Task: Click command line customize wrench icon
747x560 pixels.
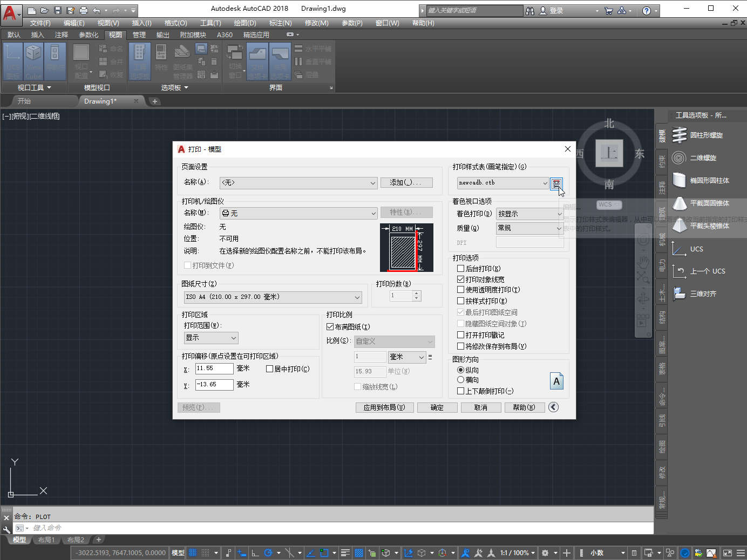Action: point(6,529)
